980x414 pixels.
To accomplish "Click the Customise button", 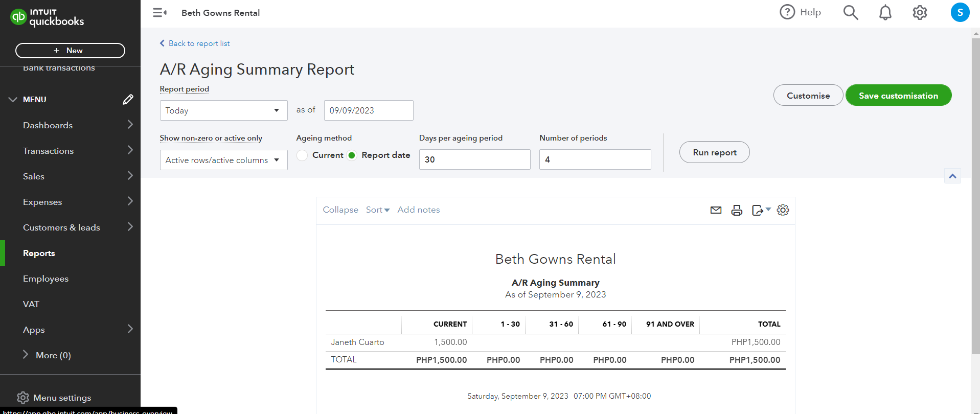I will click(808, 96).
